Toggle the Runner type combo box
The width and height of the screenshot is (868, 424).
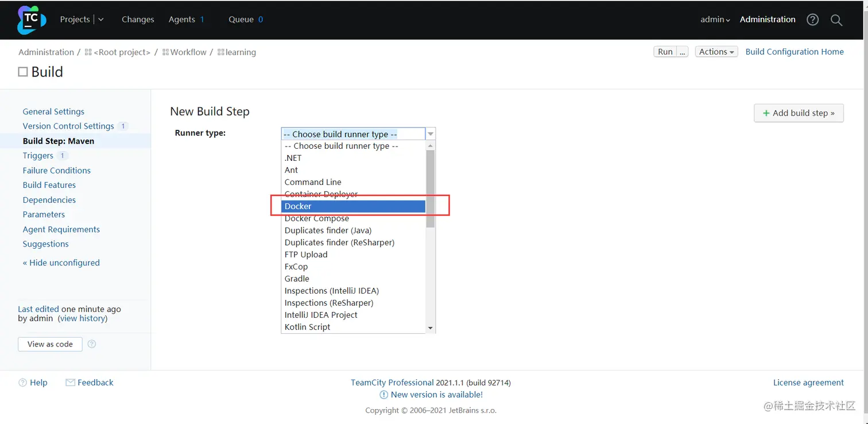pos(358,134)
